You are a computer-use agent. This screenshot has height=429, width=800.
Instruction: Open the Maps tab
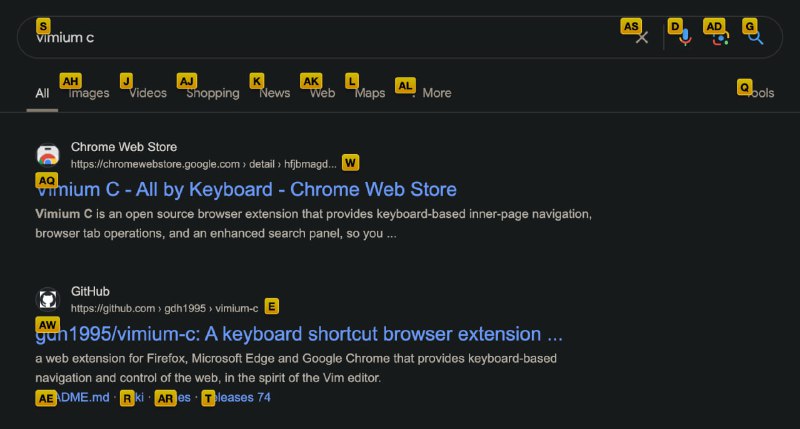(370, 93)
